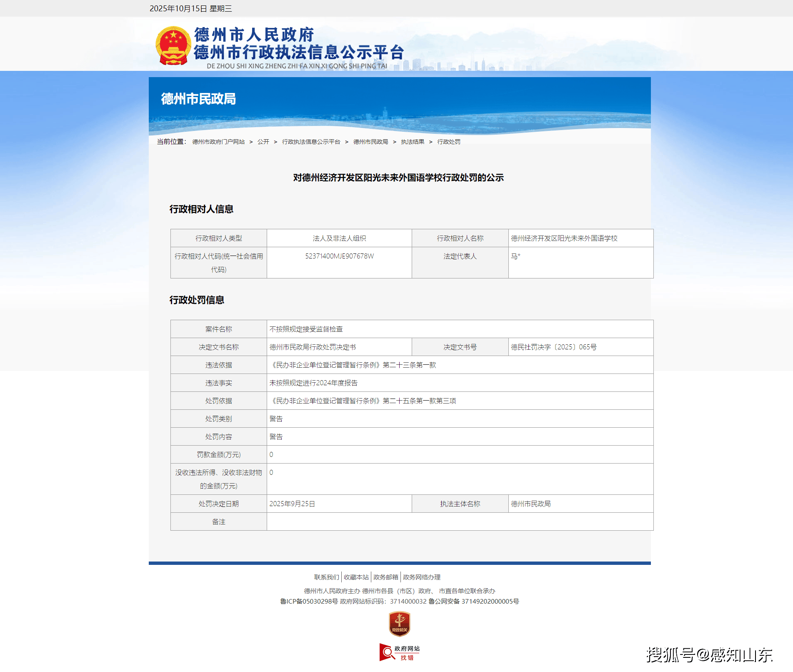Viewport: 793px width, 672px height.
Task: Click 联系我们 footer link
Action: click(327, 577)
